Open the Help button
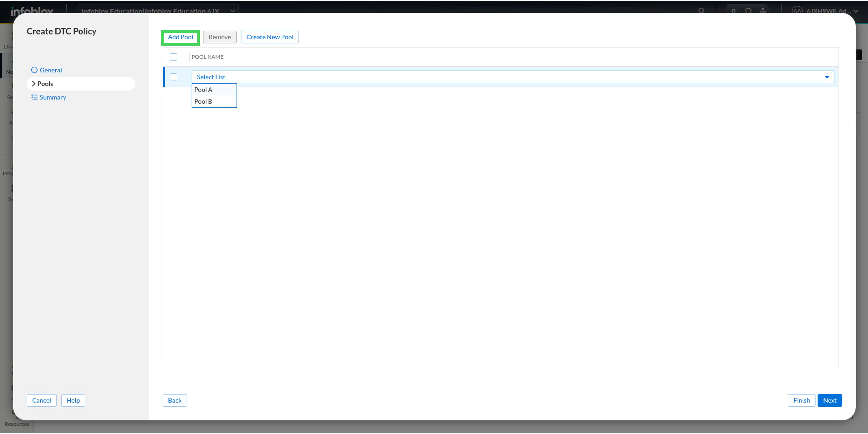The width and height of the screenshot is (868, 434). click(73, 400)
